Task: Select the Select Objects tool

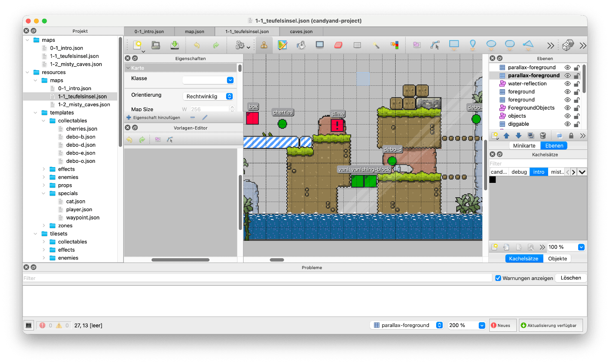Action: (x=417, y=45)
